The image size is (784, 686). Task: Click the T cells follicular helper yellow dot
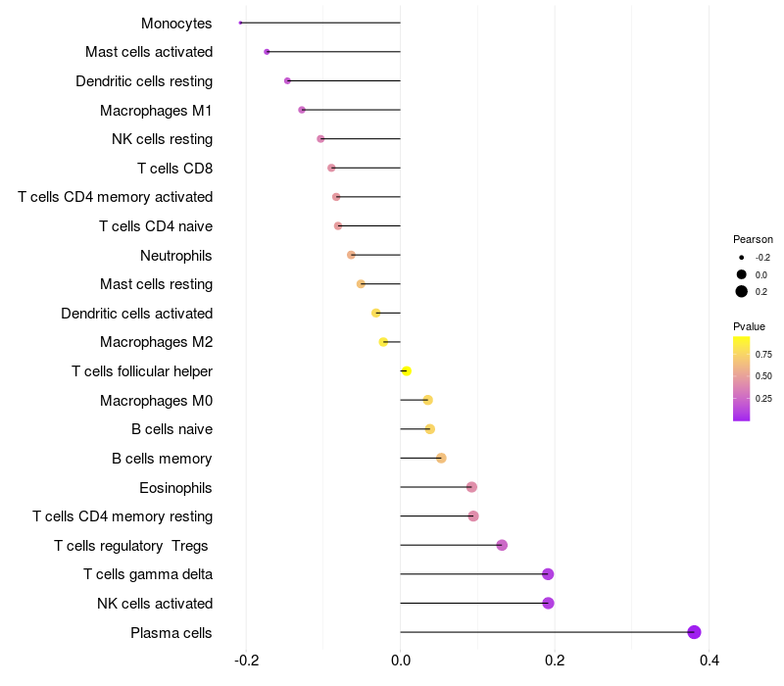click(407, 371)
